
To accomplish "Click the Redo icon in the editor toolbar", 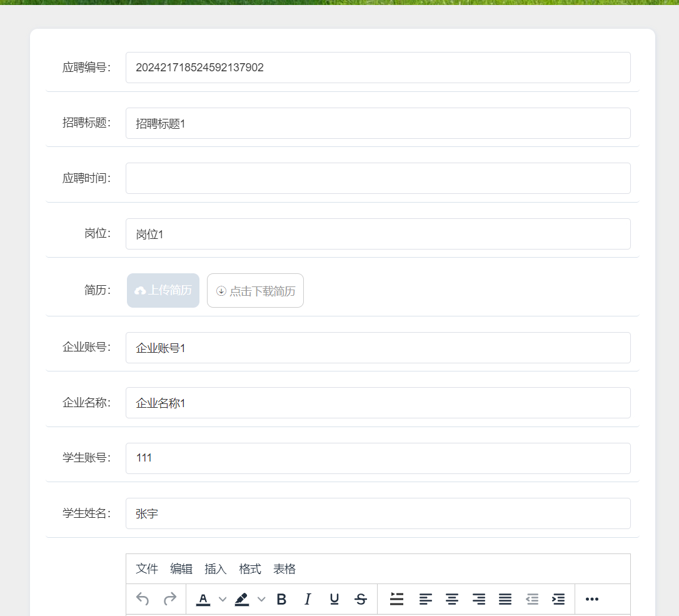I will (169, 598).
